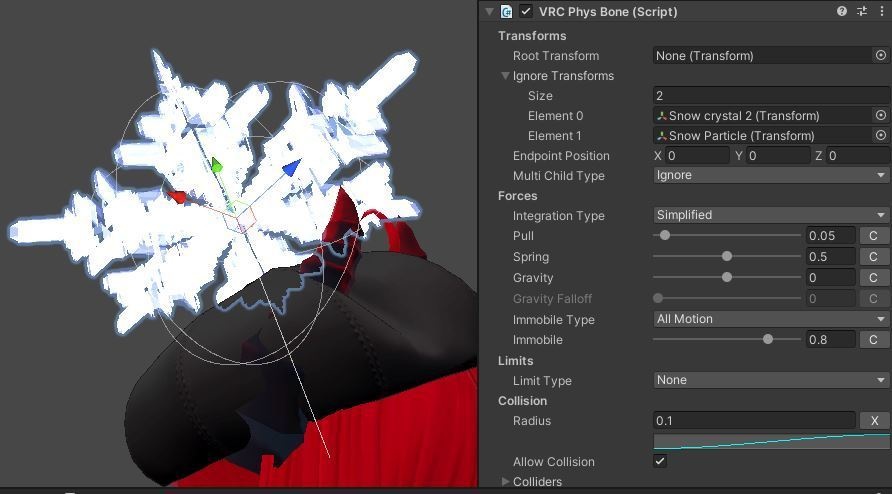The width and height of the screenshot is (892, 494).
Task: Click the VRC Phys Bone script icon
Action: point(506,11)
